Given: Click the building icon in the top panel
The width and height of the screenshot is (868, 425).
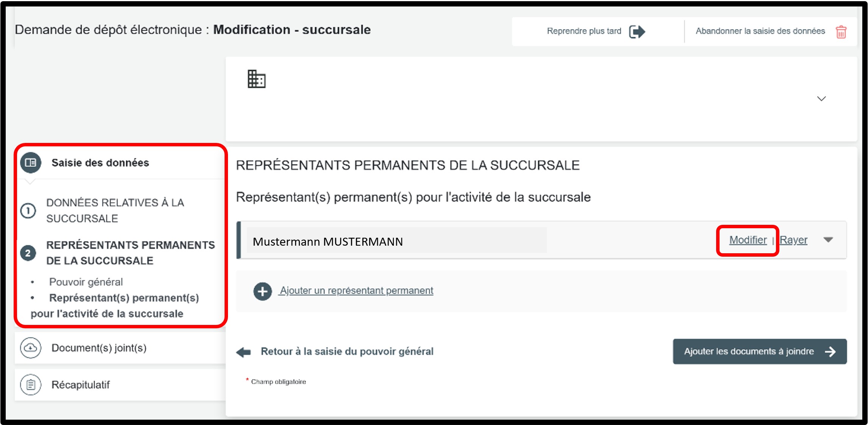Looking at the screenshot, I should click(256, 79).
